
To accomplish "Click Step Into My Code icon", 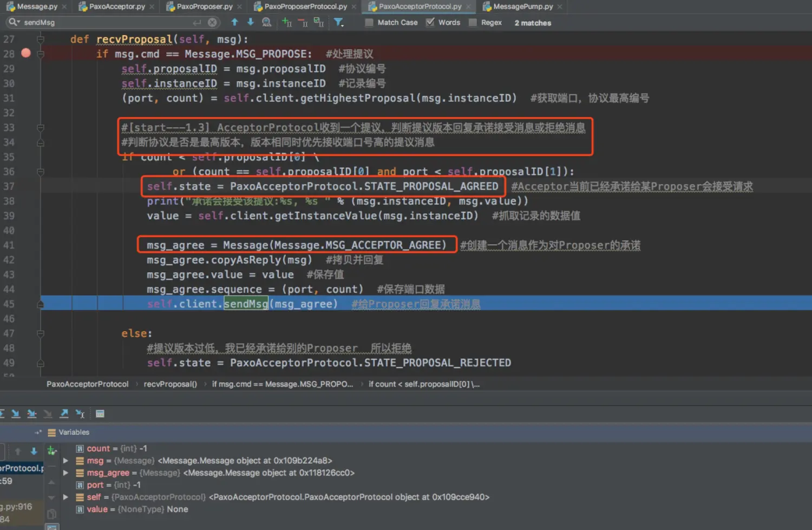I will [32, 414].
